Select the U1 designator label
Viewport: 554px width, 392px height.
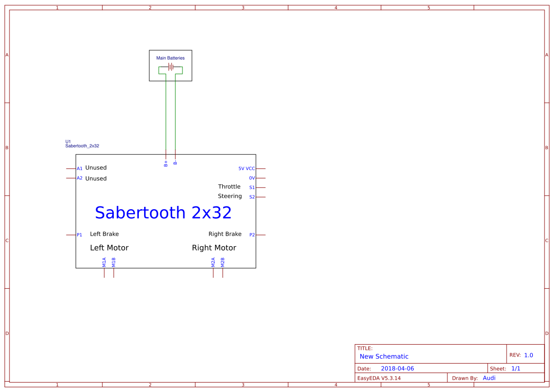coord(68,142)
